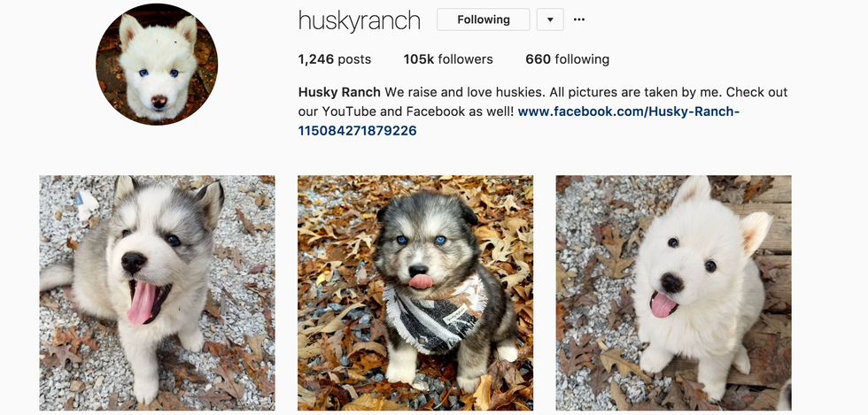This screenshot has height=415, width=868.
Task: Open the three-dot options menu
Action: click(x=579, y=19)
